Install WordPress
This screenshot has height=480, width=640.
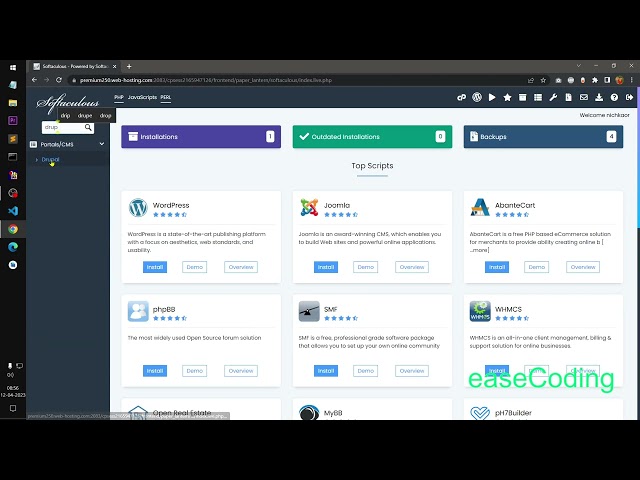point(155,267)
